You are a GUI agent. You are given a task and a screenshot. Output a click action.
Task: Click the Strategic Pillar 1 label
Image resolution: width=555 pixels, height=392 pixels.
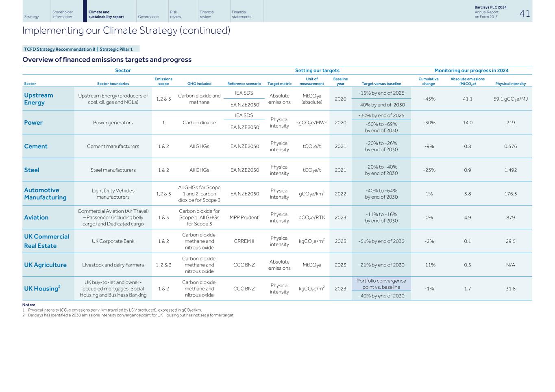[116, 49]
